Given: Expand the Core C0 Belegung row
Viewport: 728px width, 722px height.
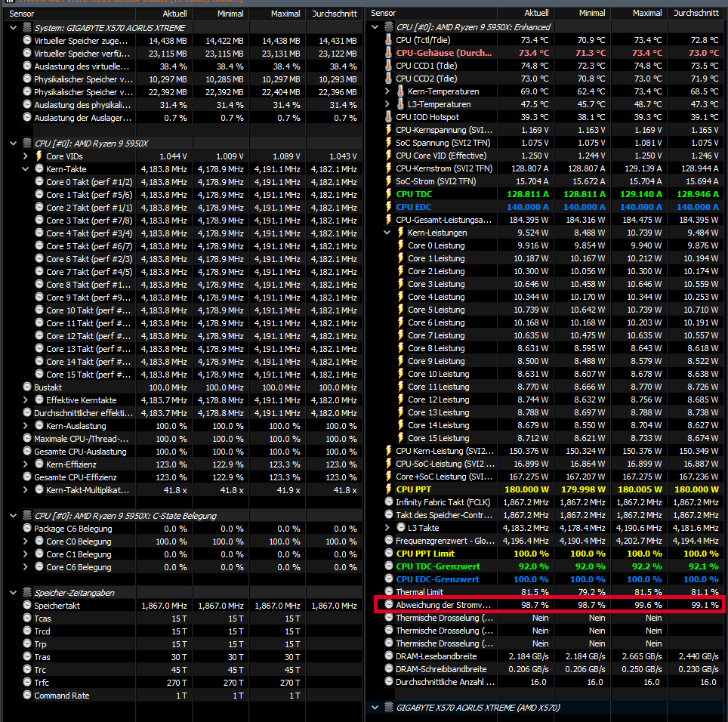Looking at the screenshot, I should click(x=26, y=541).
